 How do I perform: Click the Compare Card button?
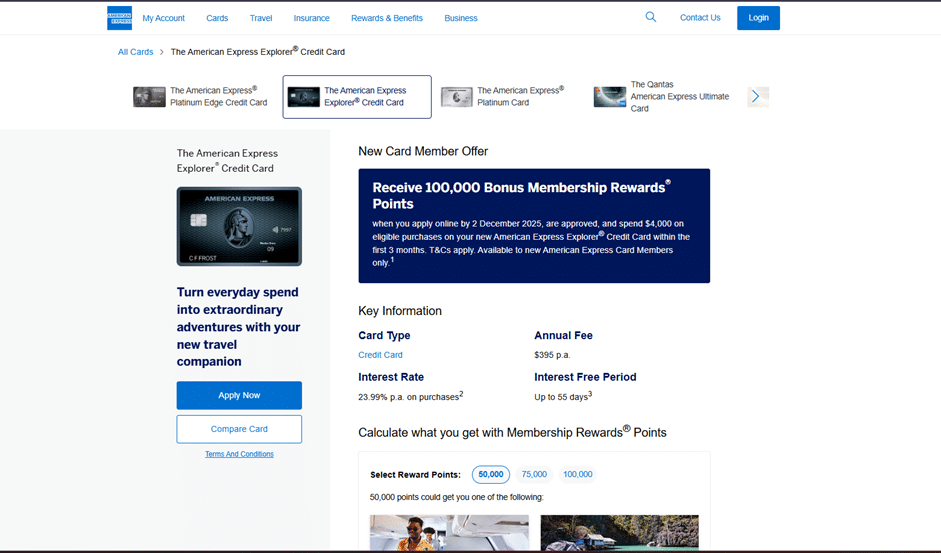pos(239,429)
